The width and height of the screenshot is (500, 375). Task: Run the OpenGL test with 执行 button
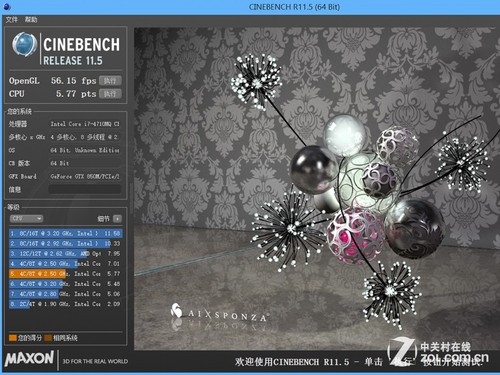(x=110, y=81)
